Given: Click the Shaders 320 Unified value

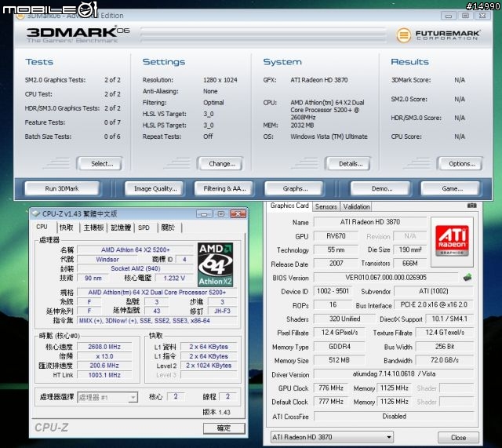Looking at the screenshot, I should [344, 319].
